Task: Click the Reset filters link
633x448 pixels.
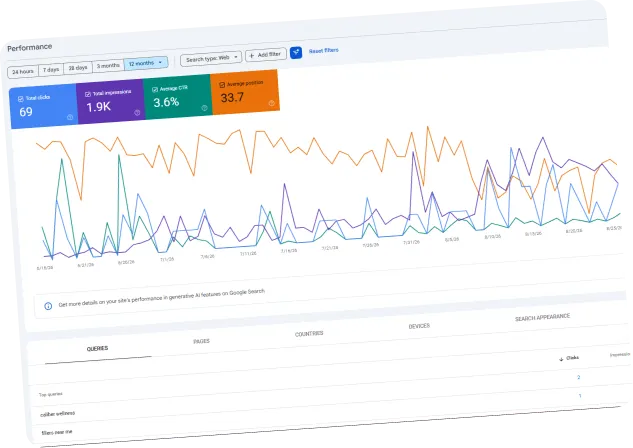Action: [x=324, y=50]
